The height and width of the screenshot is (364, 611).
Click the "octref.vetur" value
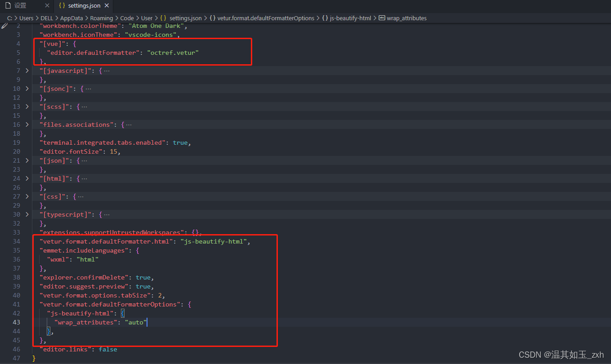[173, 53]
